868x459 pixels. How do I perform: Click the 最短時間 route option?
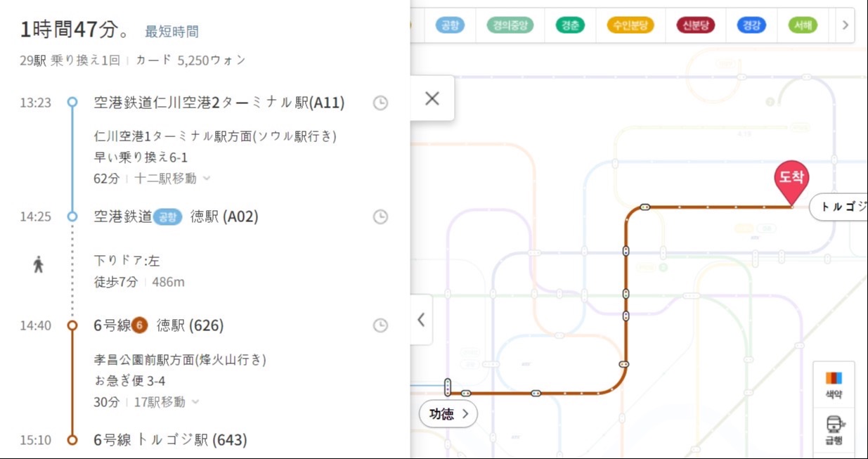171,32
